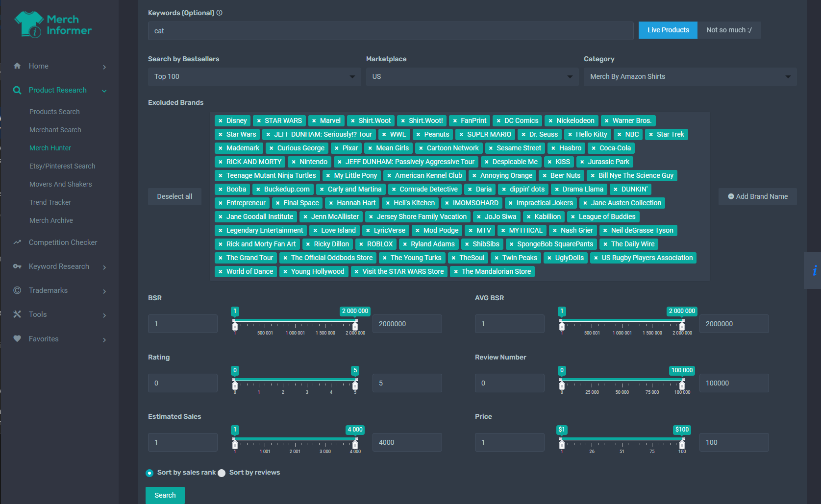821x504 pixels.
Task: Expand the Home menu chevron
Action: pyautogui.click(x=104, y=67)
